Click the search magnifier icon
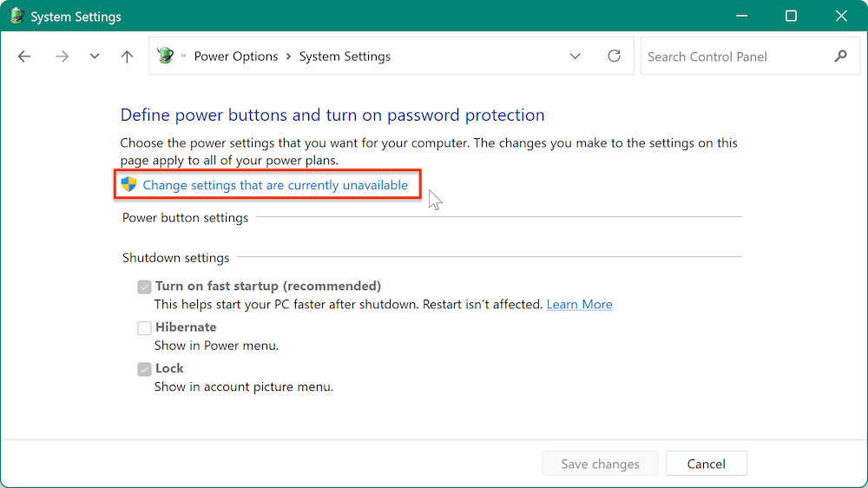 840,56
